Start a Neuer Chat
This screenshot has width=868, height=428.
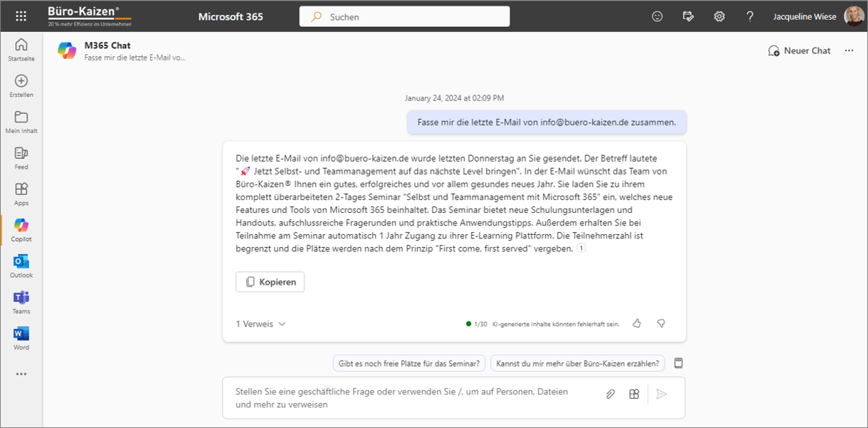pos(800,51)
